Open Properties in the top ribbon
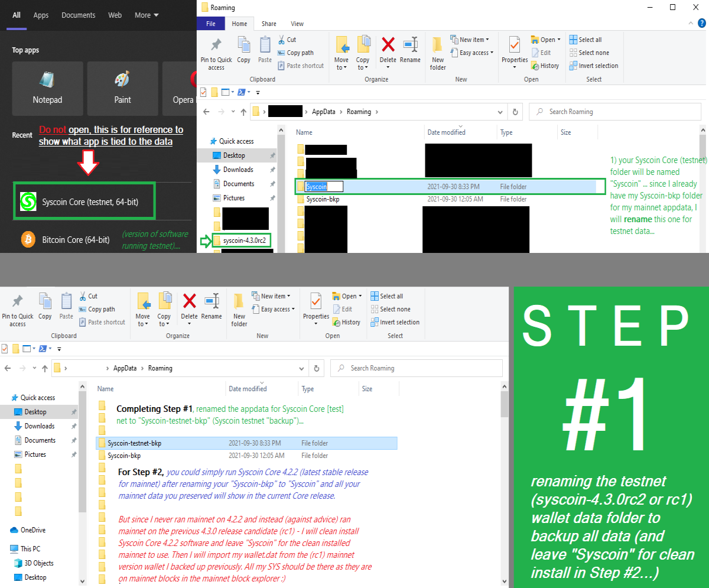Screen dimensions: 709x588 click(x=515, y=52)
